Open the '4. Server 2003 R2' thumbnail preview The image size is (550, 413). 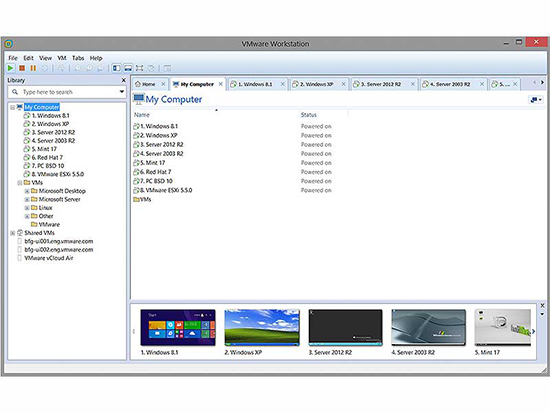429,327
